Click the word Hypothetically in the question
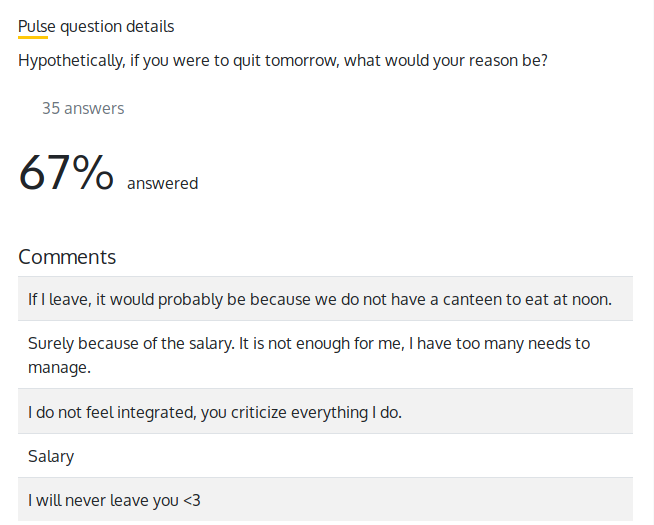The width and height of the screenshot is (654, 525). tap(70, 60)
